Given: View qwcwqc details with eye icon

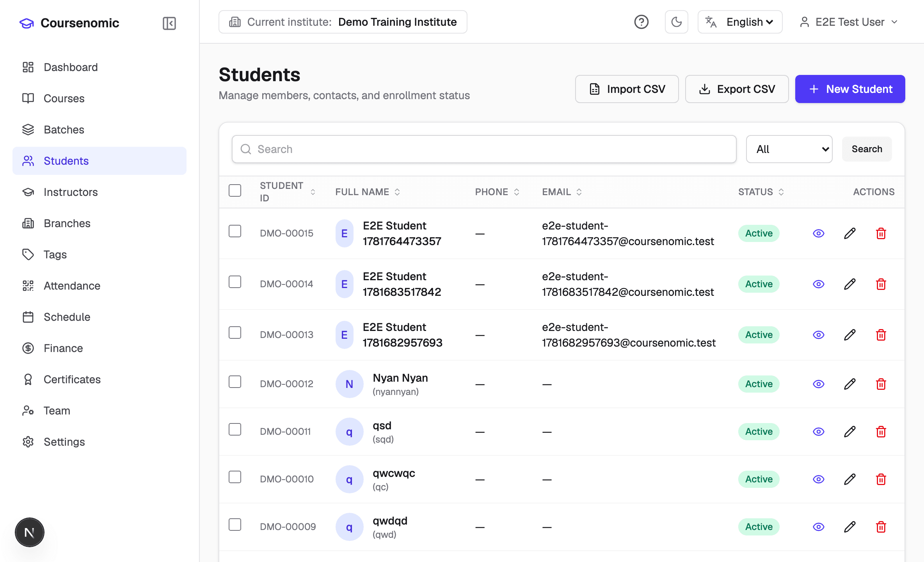Looking at the screenshot, I should (x=818, y=479).
